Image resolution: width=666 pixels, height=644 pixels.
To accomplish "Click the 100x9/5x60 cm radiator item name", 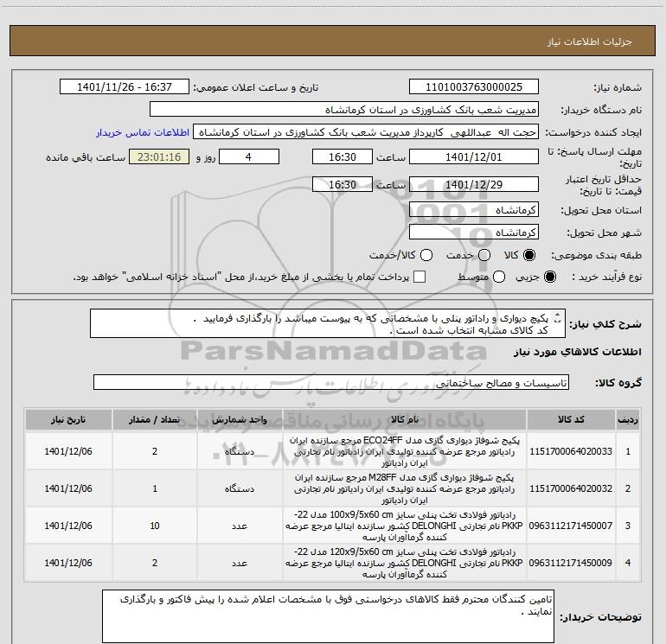I will (405, 526).
